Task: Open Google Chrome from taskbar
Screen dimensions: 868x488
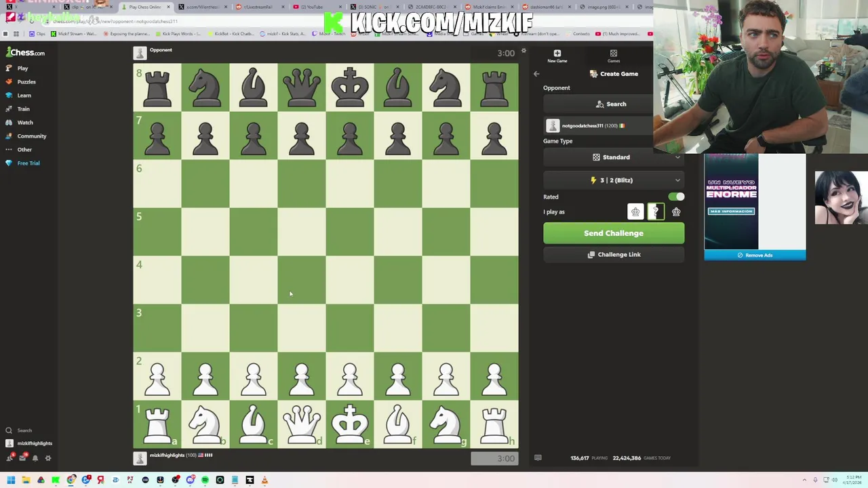Action: 71,481
